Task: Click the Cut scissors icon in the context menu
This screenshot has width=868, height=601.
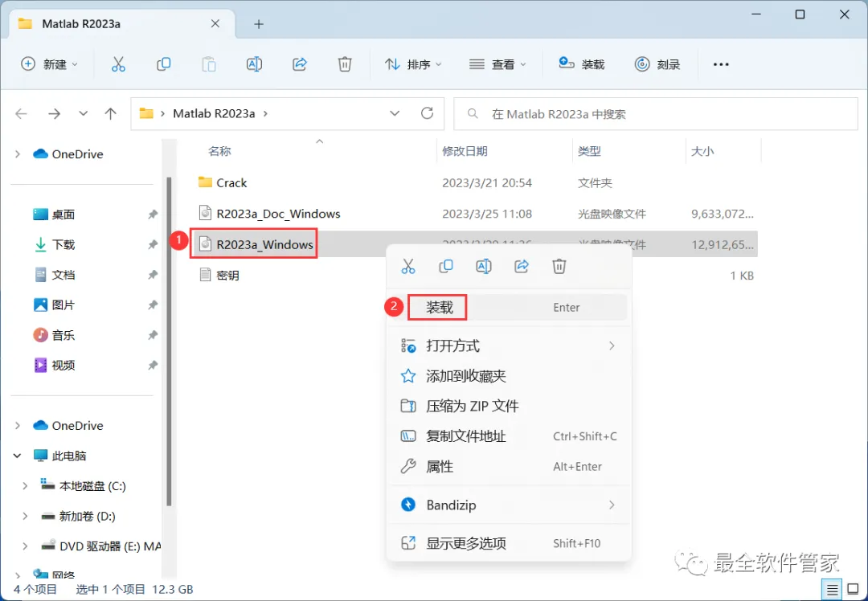Action: coord(408,267)
